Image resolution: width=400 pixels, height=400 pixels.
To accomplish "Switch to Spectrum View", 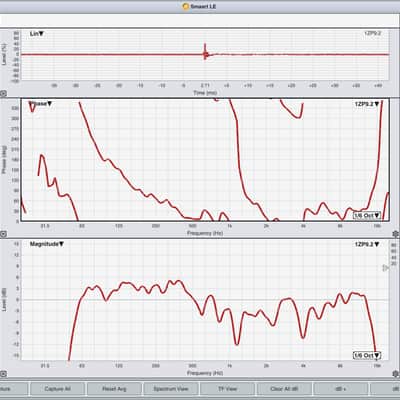I will pos(171,389).
